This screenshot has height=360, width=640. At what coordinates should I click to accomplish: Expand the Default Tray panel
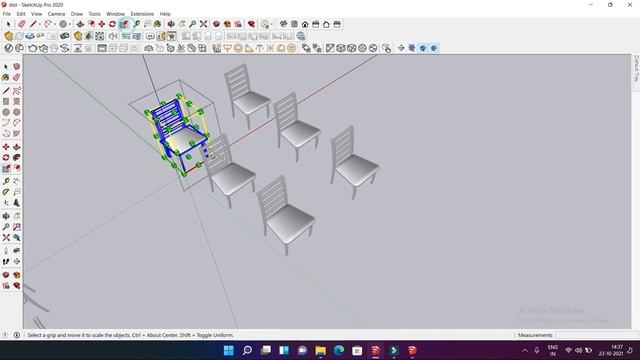636,69
